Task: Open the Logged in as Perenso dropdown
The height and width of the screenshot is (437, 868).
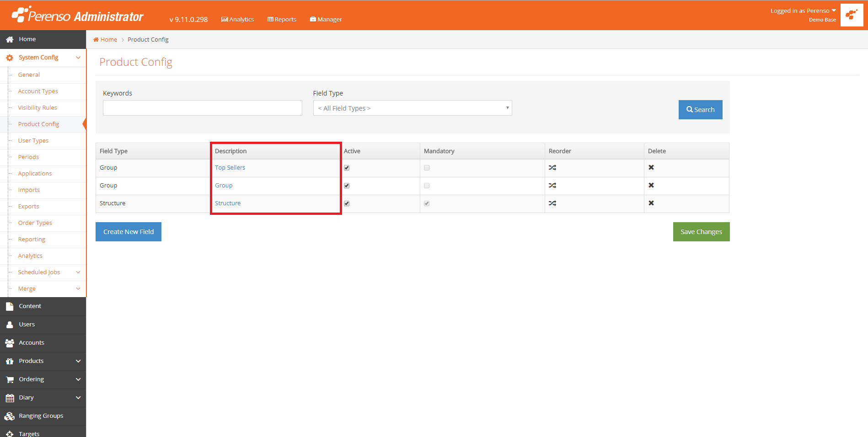Action: coord(803,11)
